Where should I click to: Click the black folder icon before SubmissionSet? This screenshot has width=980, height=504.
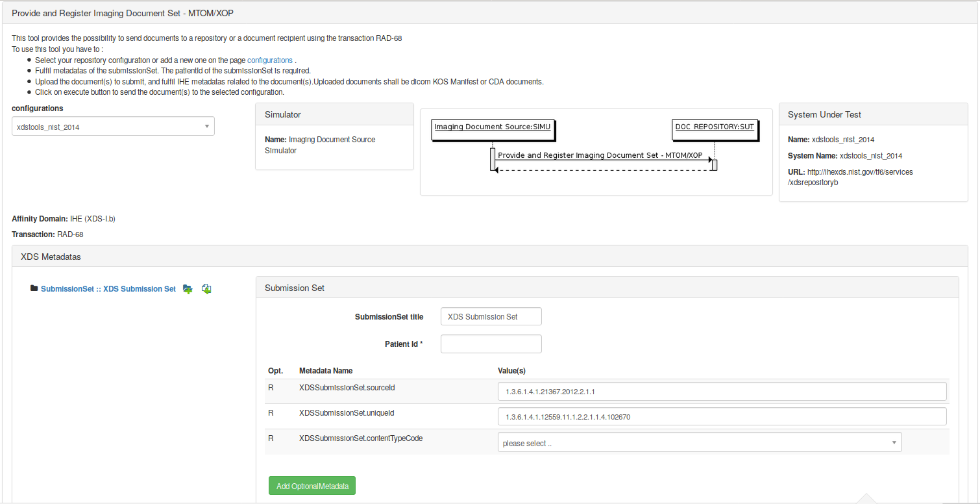pyautogui.click(x=34, y=288)
